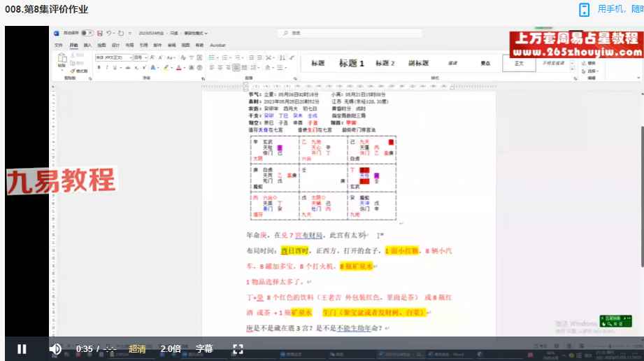The width and height of the screenshot is (644, 361).
Task: Click the Numbering list icon
Action: coord(224,57)
